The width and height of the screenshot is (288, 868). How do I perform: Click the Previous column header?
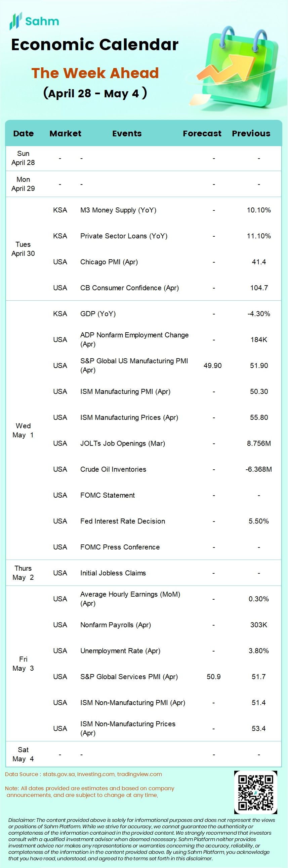point(251,133)
